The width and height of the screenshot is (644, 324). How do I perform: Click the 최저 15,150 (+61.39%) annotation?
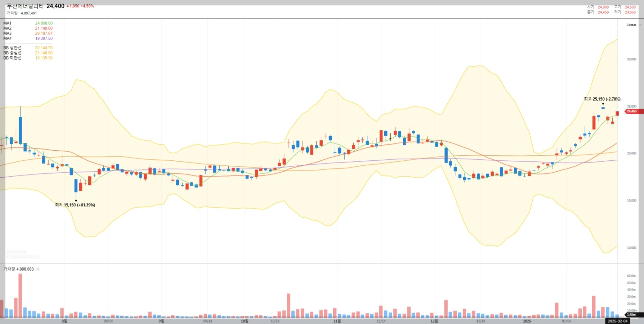75,205
